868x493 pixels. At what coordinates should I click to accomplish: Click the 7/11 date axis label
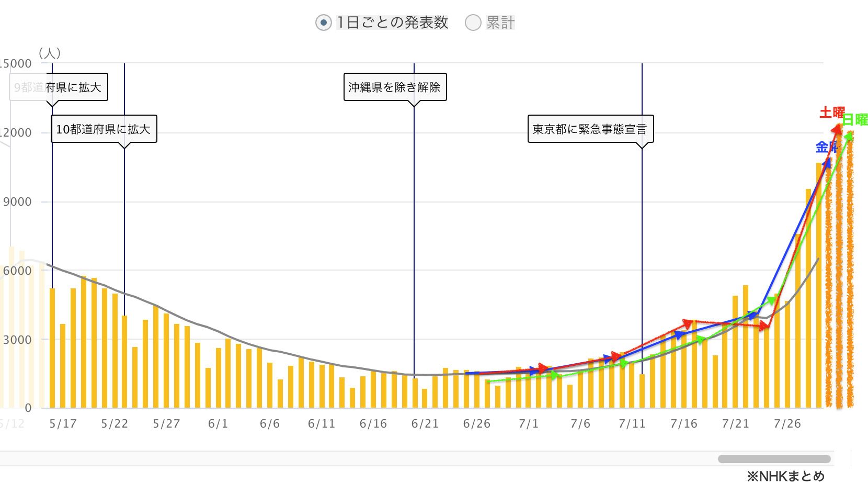coord(632,424)
